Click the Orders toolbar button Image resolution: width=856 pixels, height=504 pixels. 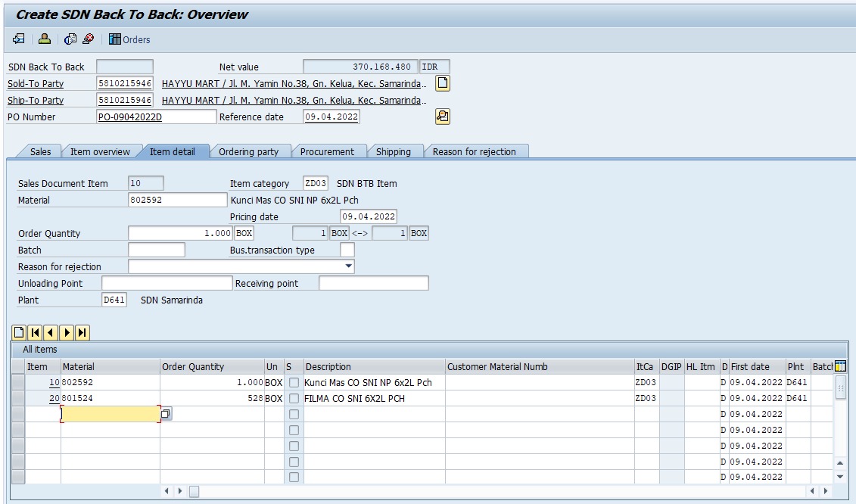[129, 39]
